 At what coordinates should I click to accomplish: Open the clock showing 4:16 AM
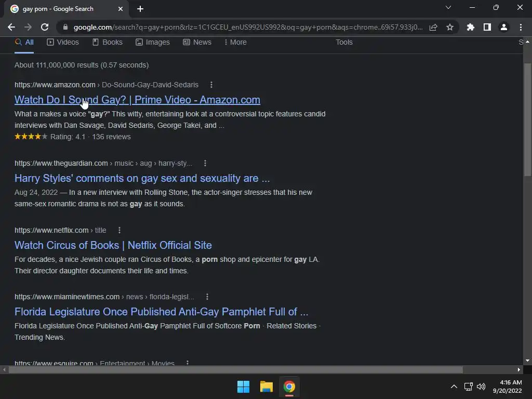click(x=508, y=387)
